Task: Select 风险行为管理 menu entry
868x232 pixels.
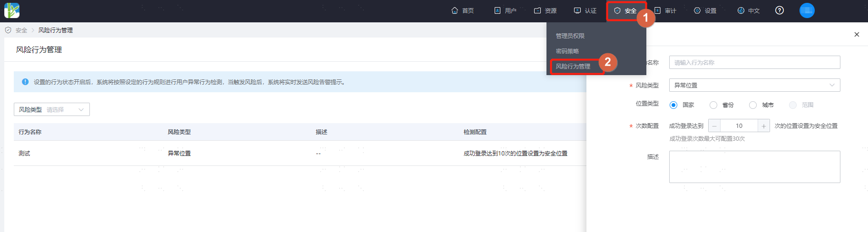Action: tap(573, 67)
